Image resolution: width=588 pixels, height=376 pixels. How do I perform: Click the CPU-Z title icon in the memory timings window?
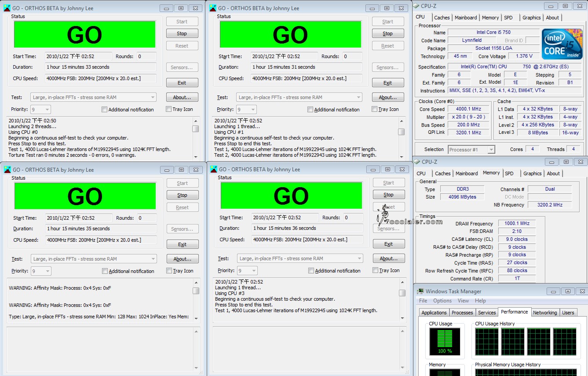pos(417,162)
